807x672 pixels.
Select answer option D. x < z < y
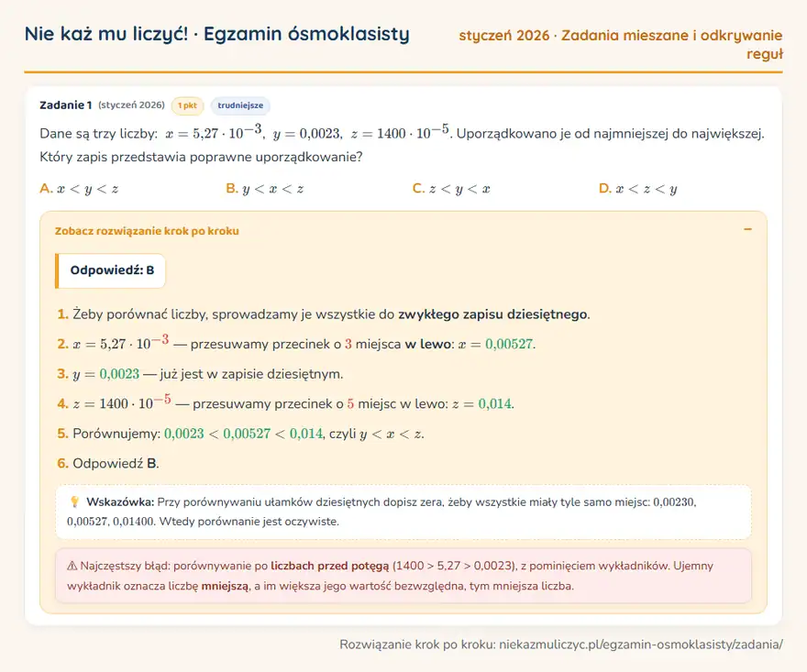637,189
